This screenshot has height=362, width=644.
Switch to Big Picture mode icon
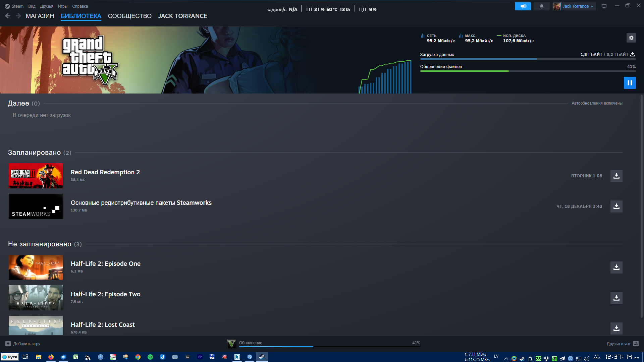pyautogui.click(x=604, y=6)
